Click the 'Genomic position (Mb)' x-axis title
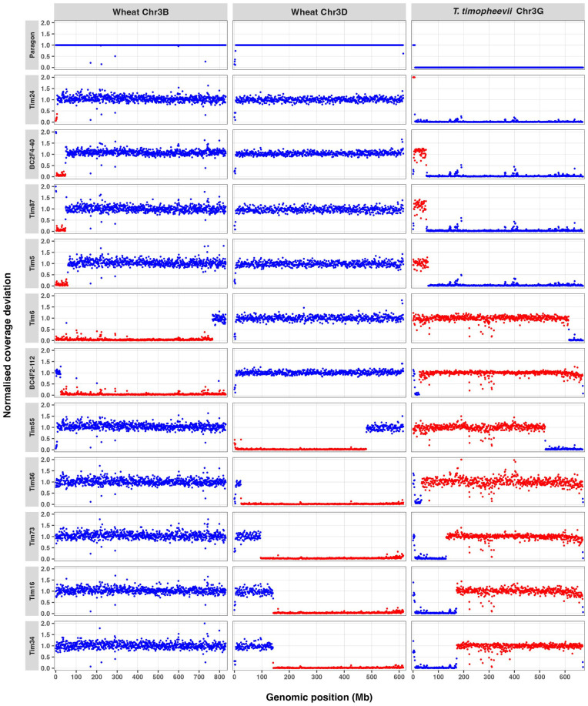588x706 pixels. [x=319, y=698]
